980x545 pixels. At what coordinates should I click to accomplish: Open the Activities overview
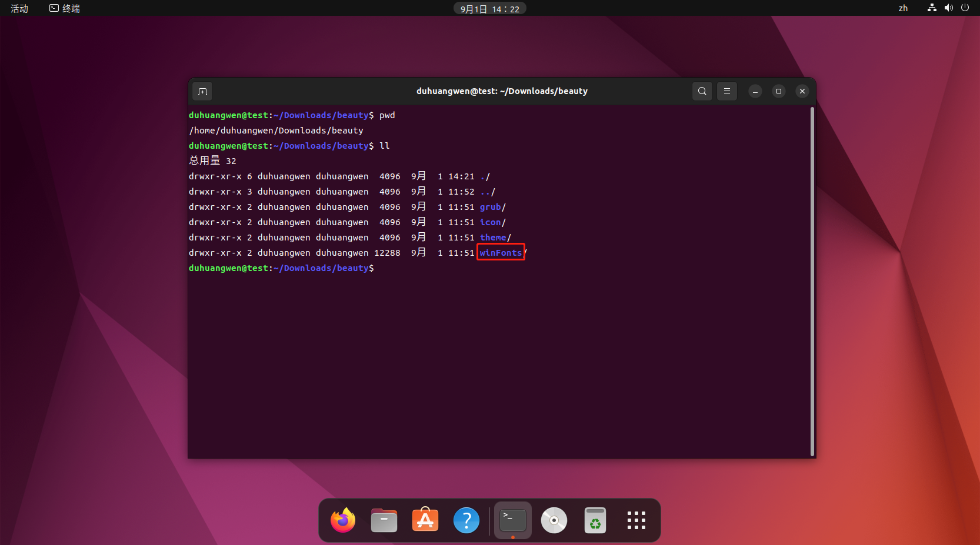pos(19,8)
